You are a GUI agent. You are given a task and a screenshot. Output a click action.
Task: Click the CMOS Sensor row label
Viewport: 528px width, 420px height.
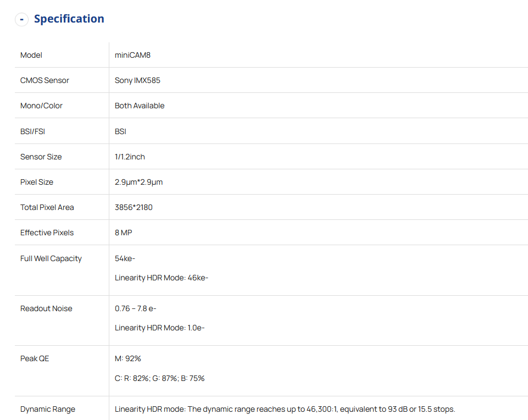click(45, 80)
